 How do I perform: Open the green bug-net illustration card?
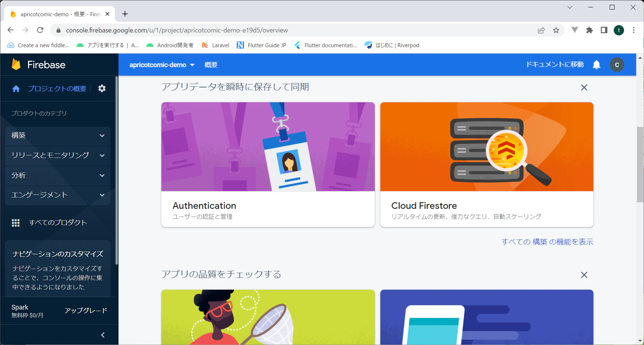pos(268,317)
